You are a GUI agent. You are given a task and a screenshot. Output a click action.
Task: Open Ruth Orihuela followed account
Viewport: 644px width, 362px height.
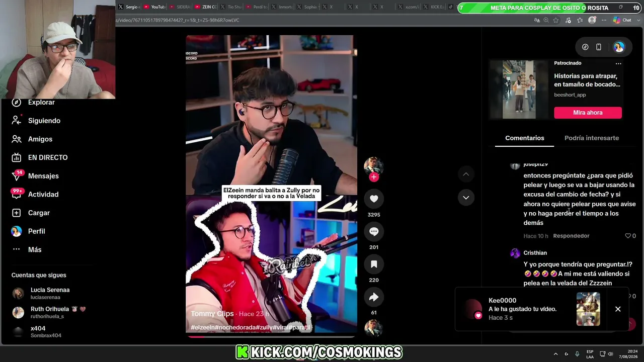[49, 312]
